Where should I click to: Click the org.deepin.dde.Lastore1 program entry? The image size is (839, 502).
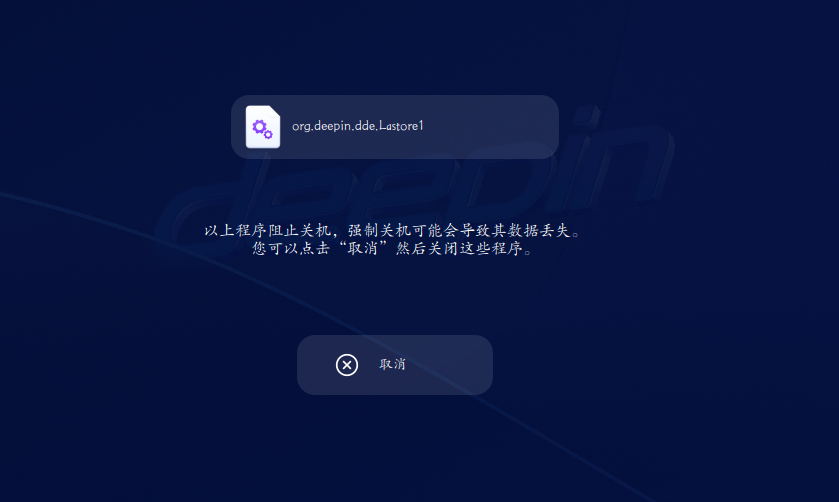pos(395,127)
